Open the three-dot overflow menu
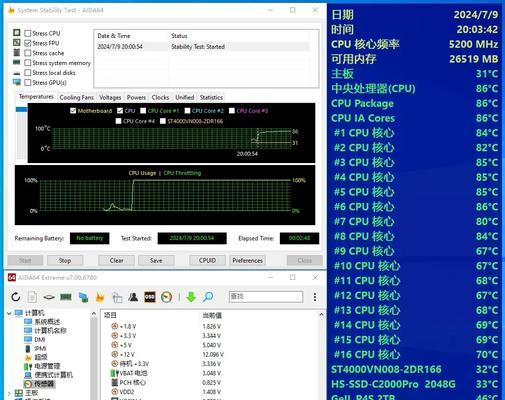The image size is (505, 400). 315,297
